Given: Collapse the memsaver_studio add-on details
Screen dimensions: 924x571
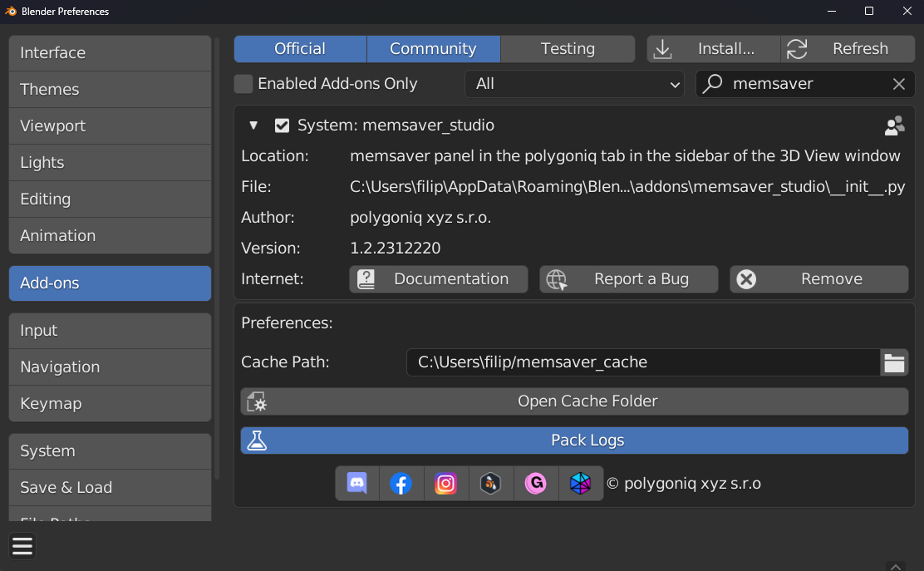Looking at the screenshot, I should pyautogui.click(x=253, y=125).
